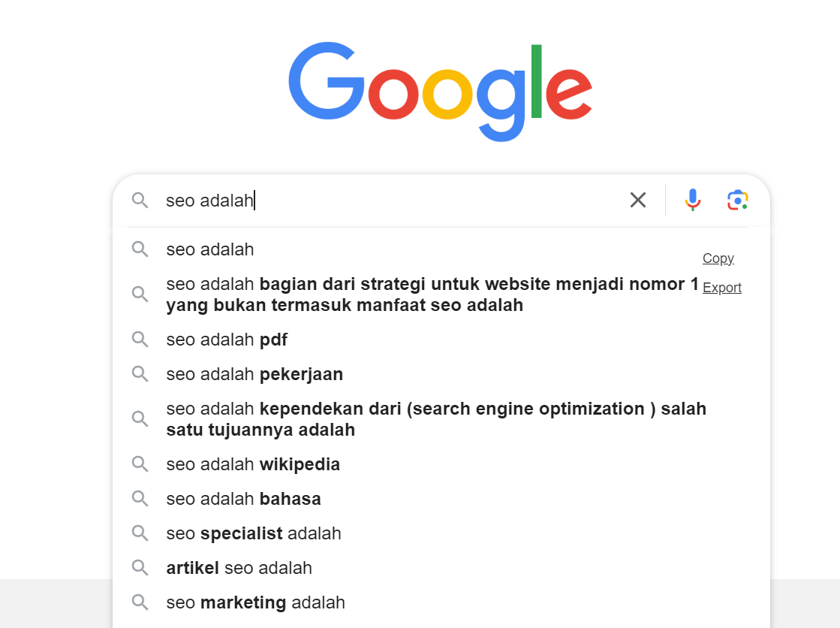Select the suggestion about 'kependekan dari search engine optimization'
This screenshot has height=628, width=840.
pos(435,418)
